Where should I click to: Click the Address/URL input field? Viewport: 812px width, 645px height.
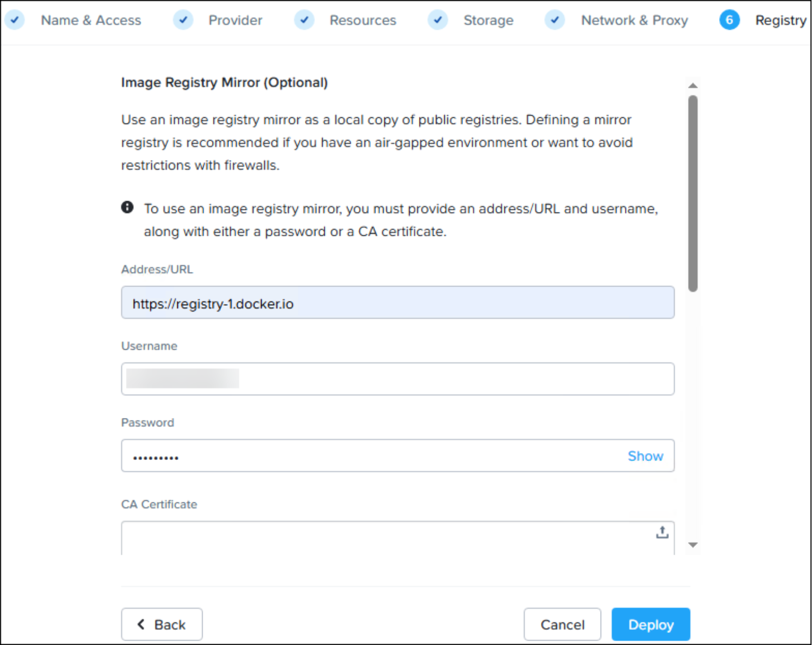pos(398,303)
